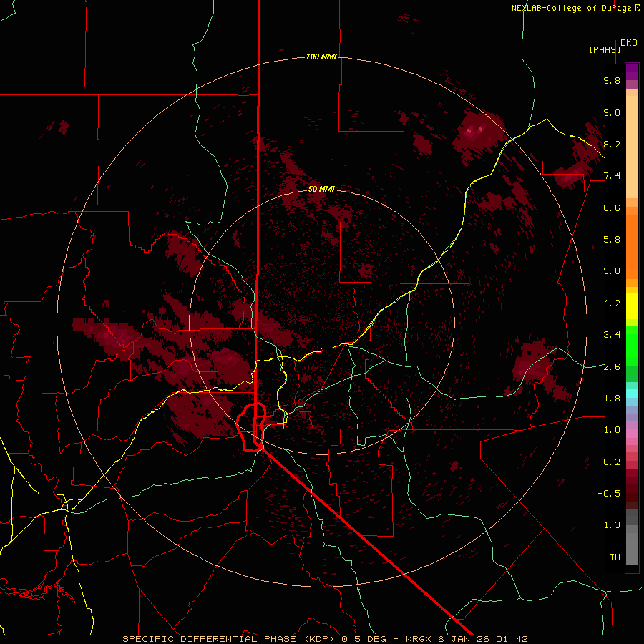Click the 1.8 color scale label

coord(612,399)
